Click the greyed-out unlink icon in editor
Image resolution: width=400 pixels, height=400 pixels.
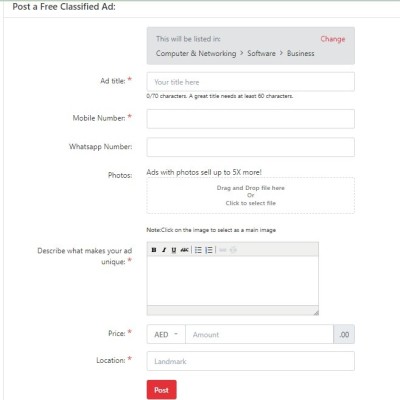pyautogui.click(x=233, y=250)
